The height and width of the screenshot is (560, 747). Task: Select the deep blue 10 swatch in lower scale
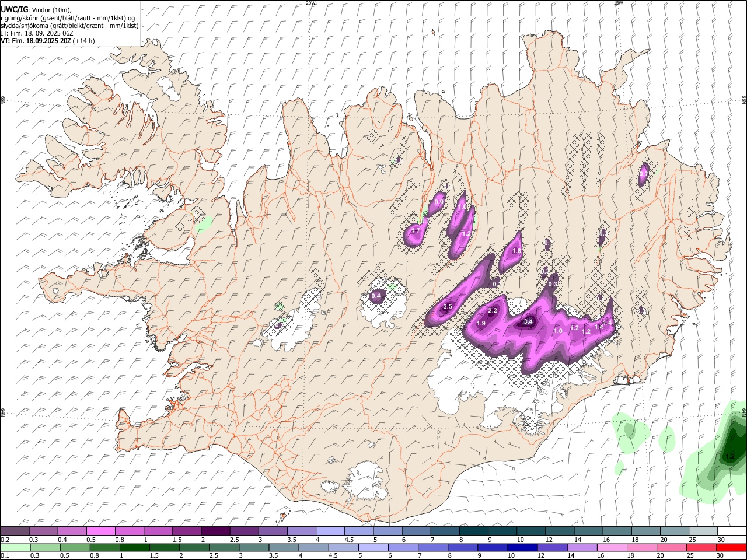523,547
